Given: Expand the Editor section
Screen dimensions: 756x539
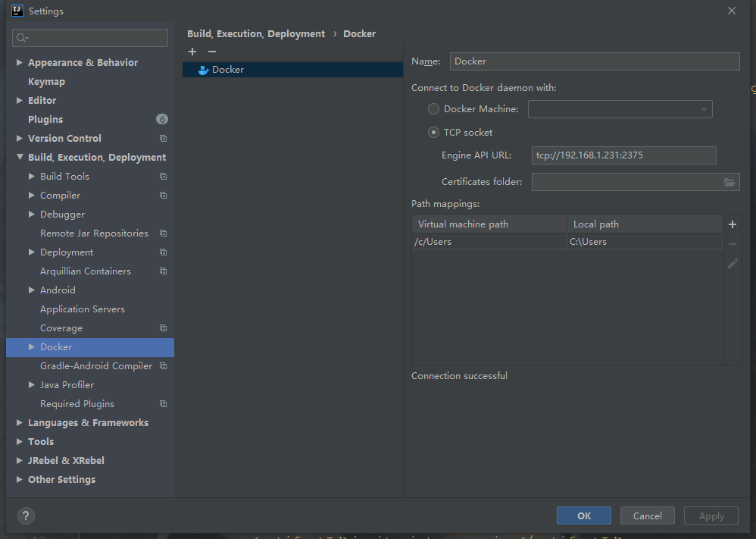Looking at the screenshot, I should pos(19,100).
